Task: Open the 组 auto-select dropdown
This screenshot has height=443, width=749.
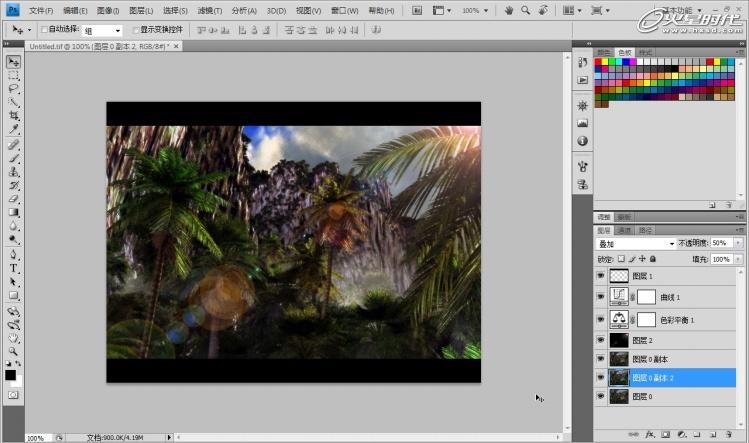Action: 102,31
